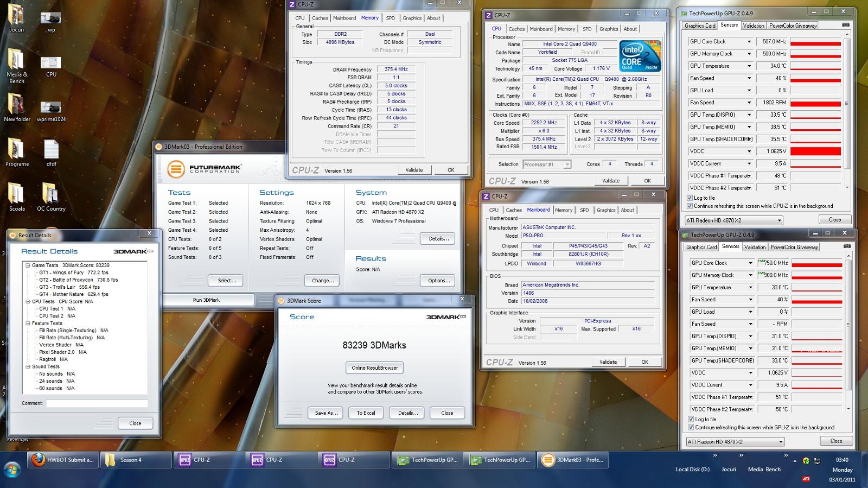
Task: Click Options button in 3DMark03
Action: (x=438, y=281)
